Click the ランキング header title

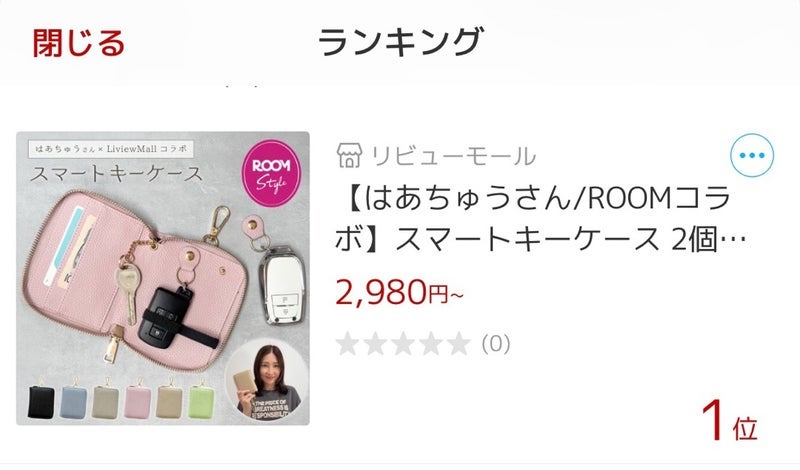coord(400,42)
